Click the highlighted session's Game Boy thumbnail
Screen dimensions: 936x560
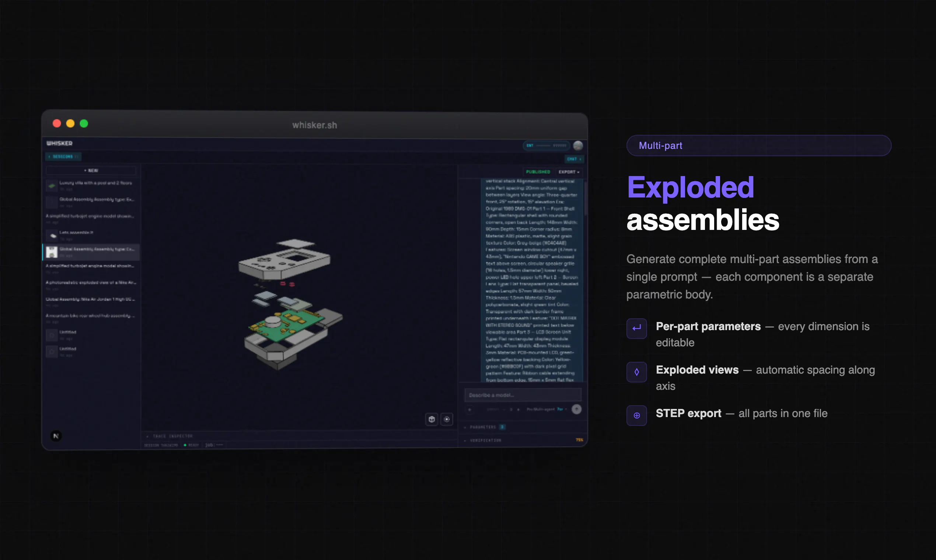52,252
